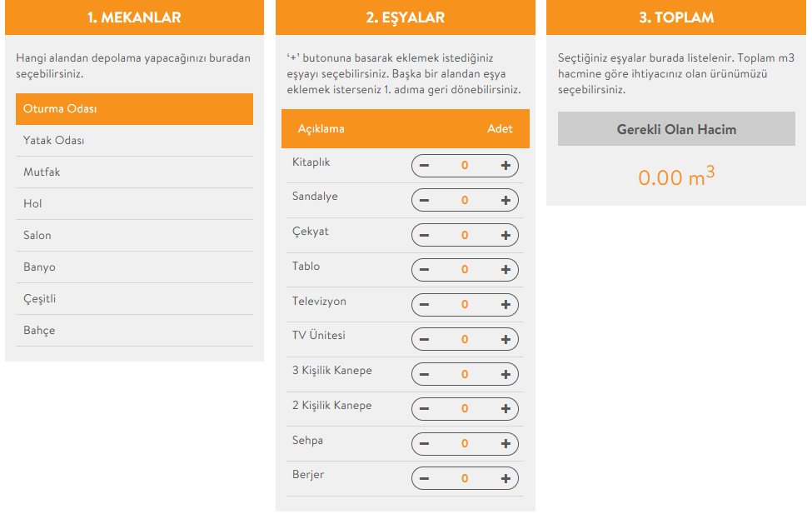Reduce the Berjer count with minus
The image size is (812, 519).
coord(424,479)
